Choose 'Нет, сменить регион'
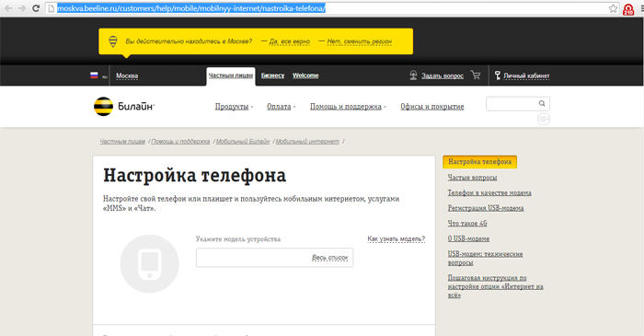 [360, 41]
